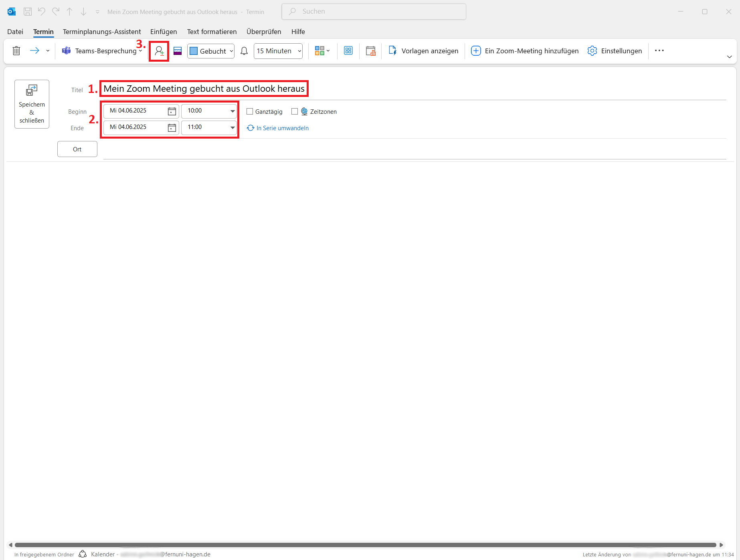The height and width of the screenshot is (560, 740).
Task: Expand ribbon display options chevron
Action: point(730,57)
